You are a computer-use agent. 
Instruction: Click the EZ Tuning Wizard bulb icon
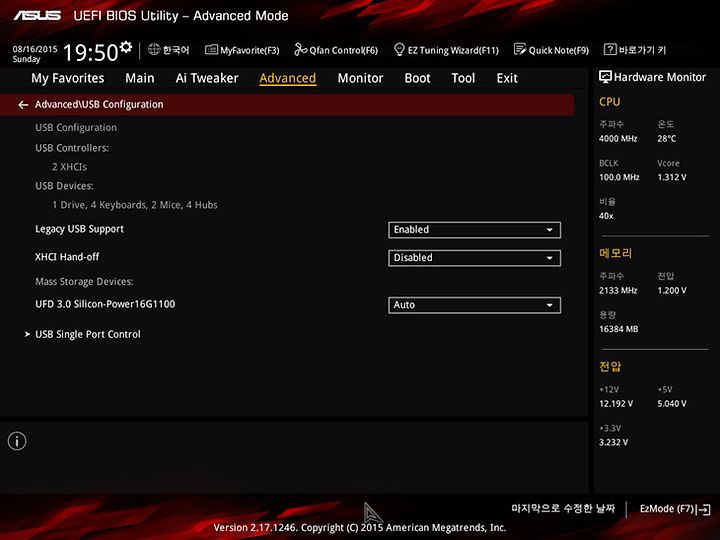coord(399,50)
